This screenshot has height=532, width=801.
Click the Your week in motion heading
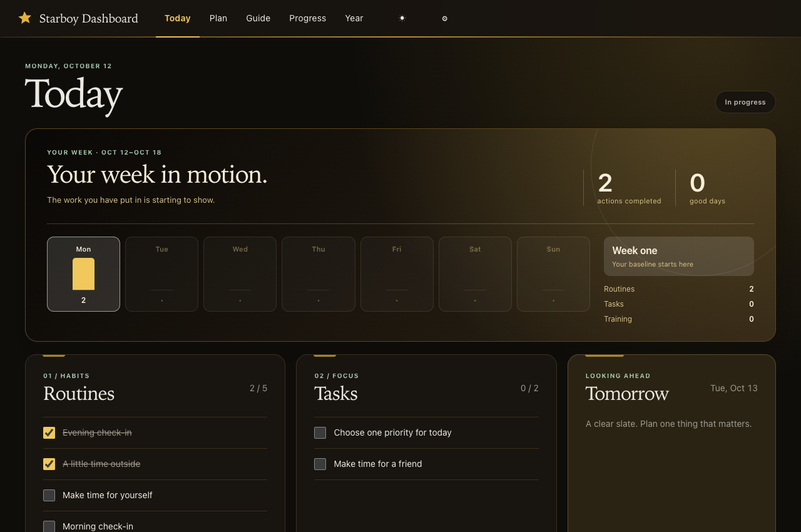(157, 174)
